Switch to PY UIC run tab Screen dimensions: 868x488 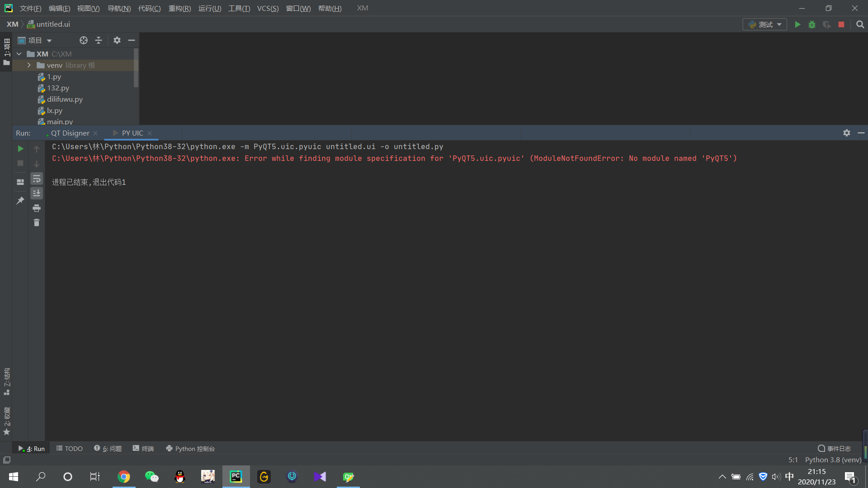[132, 133]
